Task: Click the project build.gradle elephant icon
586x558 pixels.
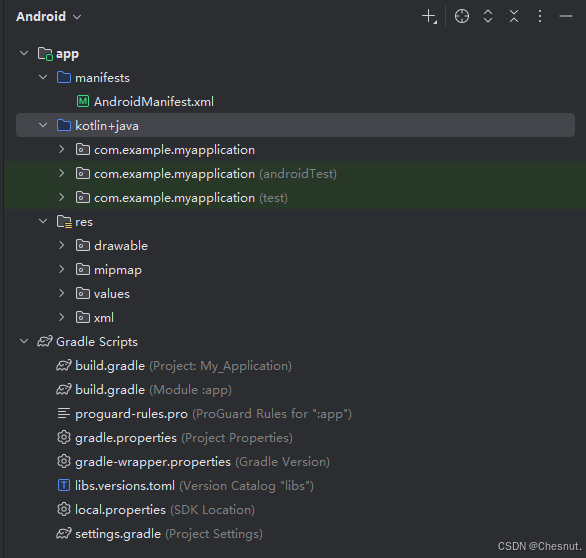Action: coord(64,366)
